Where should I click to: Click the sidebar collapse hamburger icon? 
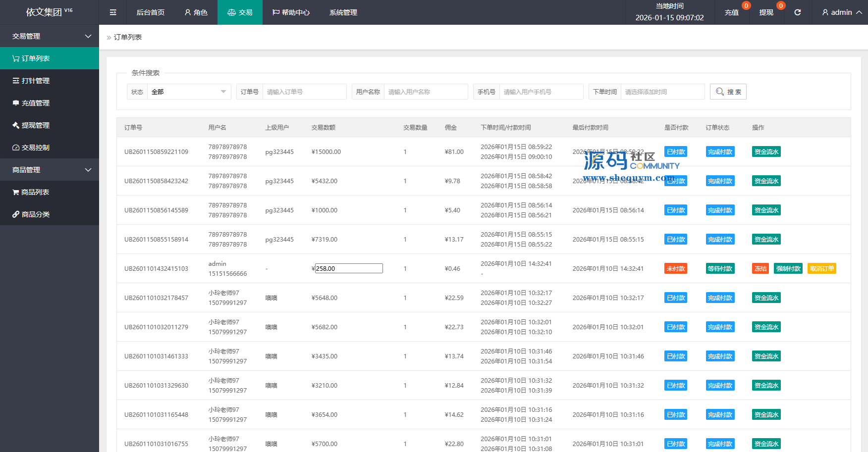pyautogui.click(x=113, y=12)
